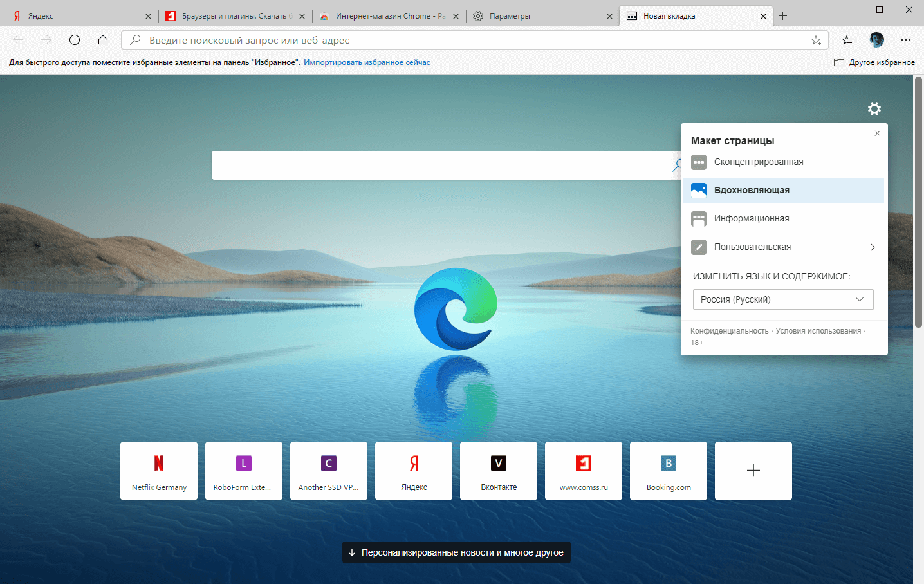Screen dimensions: 924x584
Task: Click the comss.ru red tile icon
Action: tap(584, 463)
